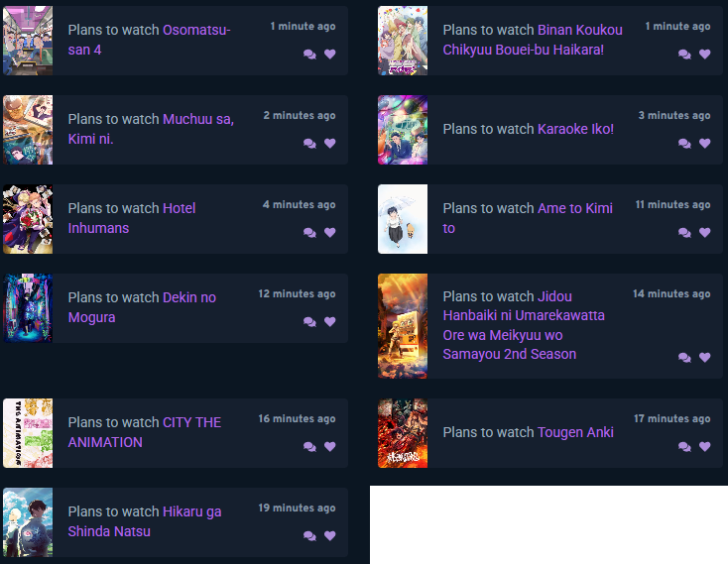
Task: Click the Hotel Inhumans cover thumbnail
Action: click(28, 219)
